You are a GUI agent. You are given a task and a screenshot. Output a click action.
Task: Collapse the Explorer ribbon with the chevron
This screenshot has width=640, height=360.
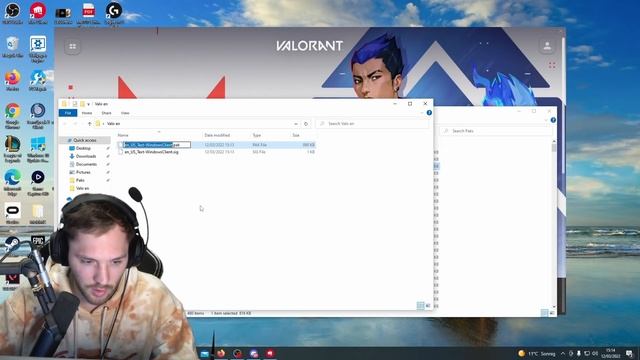[x=422, y=113]
